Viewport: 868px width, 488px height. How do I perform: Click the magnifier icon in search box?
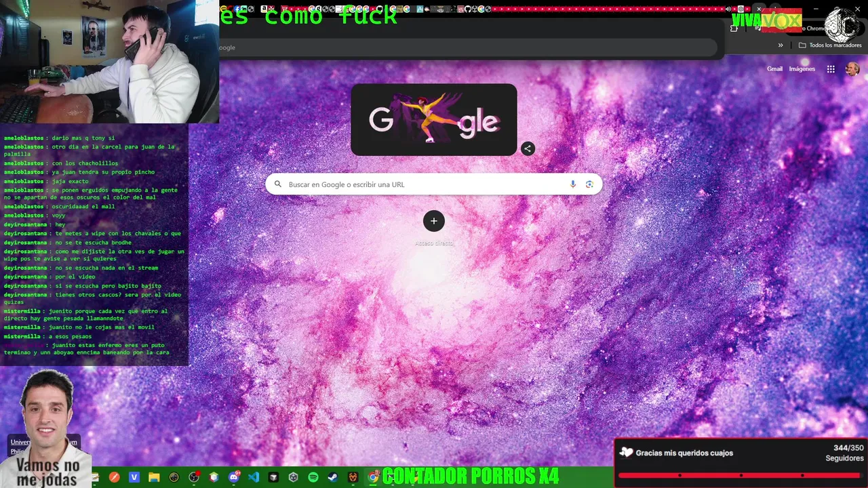click(x=277, y=184)
